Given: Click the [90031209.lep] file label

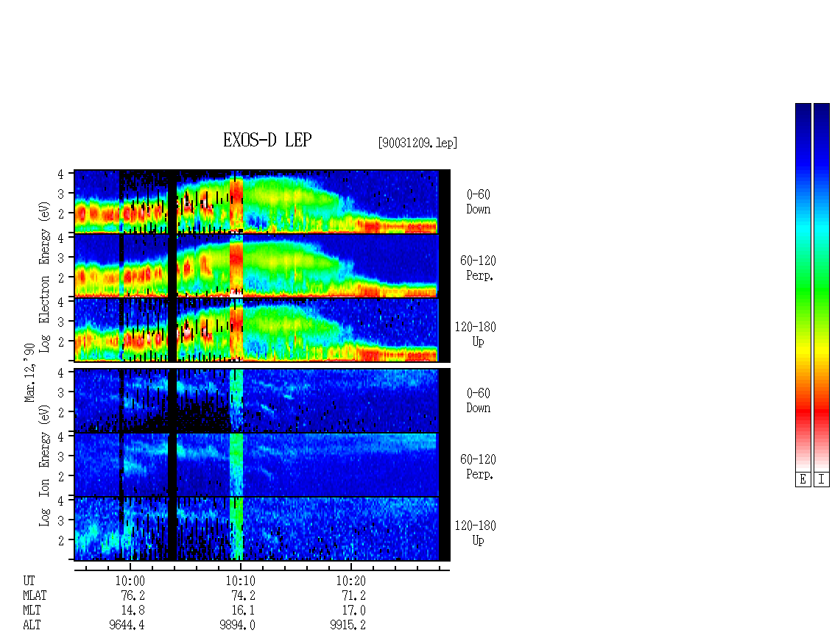Looking at the screenshot, I should pos(417,143).
